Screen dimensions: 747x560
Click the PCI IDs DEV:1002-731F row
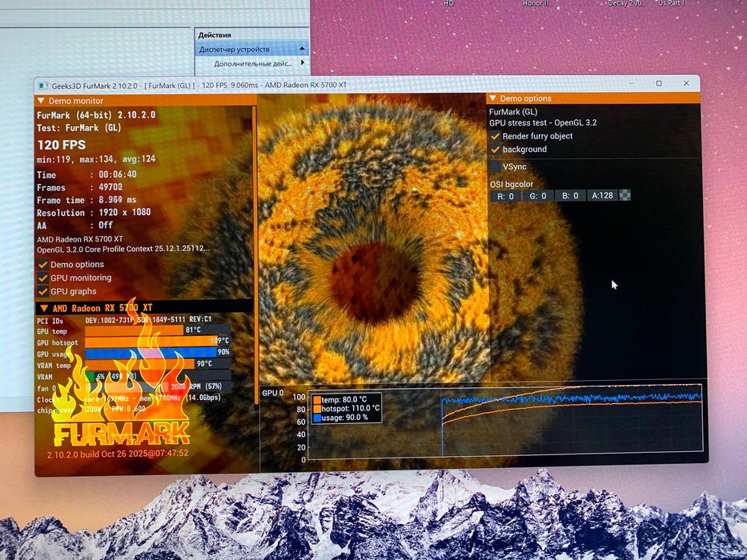(x=124, y=320)
